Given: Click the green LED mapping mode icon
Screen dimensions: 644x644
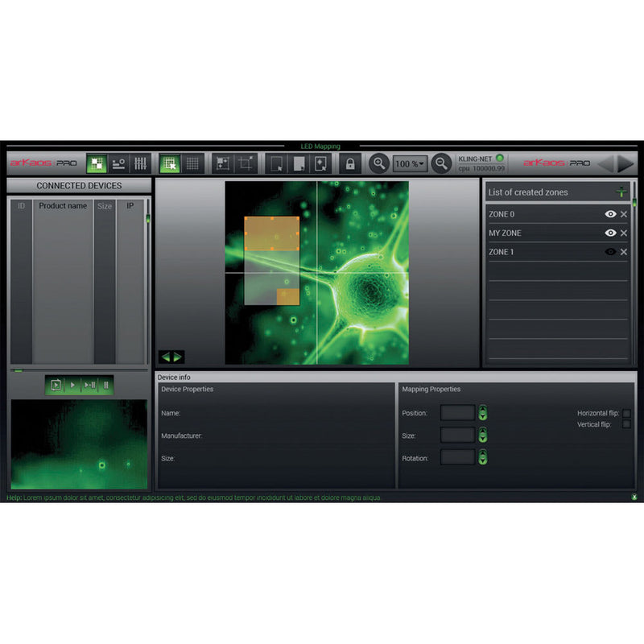Looking at the screenshot, I should pyautogui.click(x=97, y=163).
